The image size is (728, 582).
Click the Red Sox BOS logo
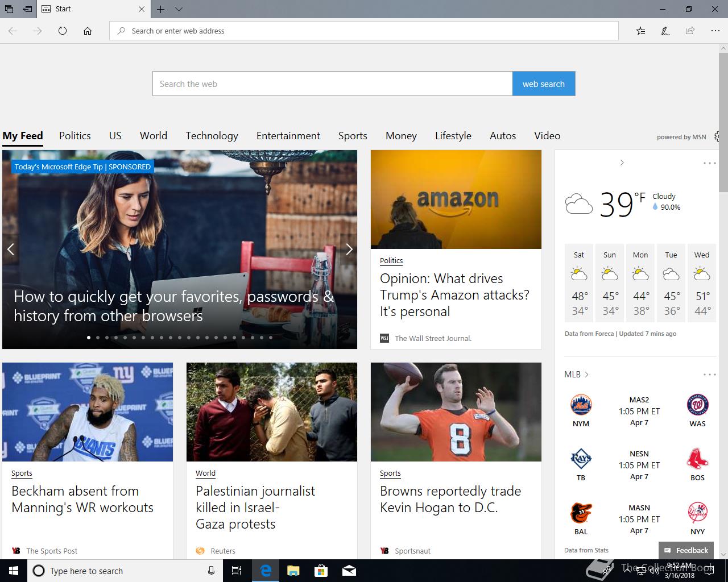[697, 459]
